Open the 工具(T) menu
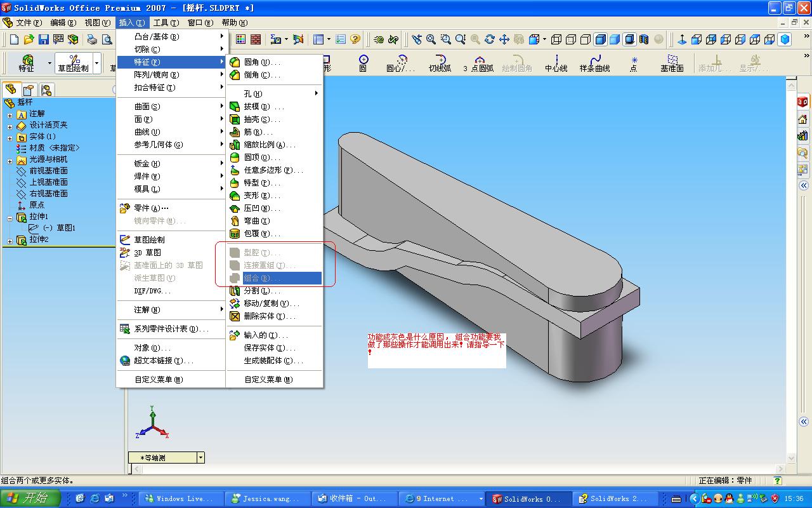 click(x=166, y=22)
